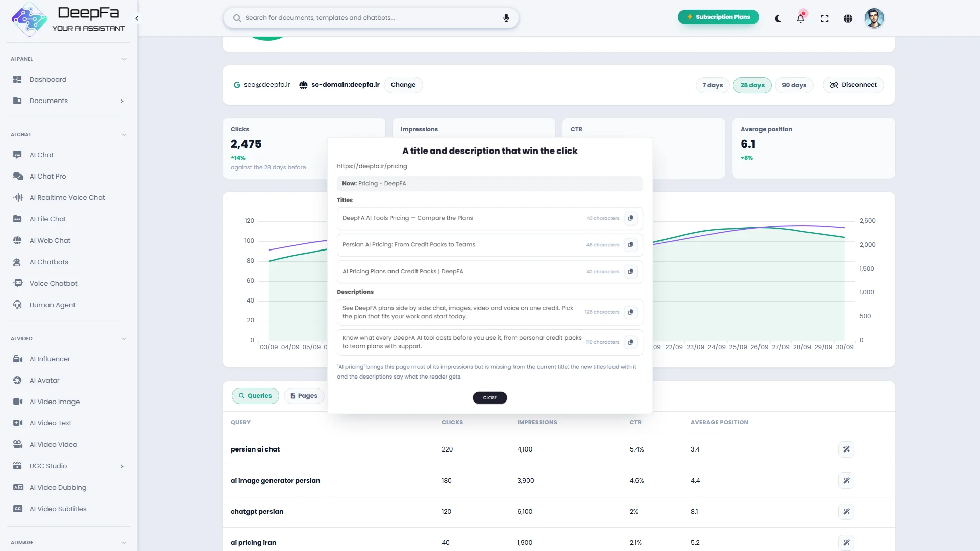Click the microphone voice search icon
This screenshot has width=980, height=551.
[x=506, y=18]
